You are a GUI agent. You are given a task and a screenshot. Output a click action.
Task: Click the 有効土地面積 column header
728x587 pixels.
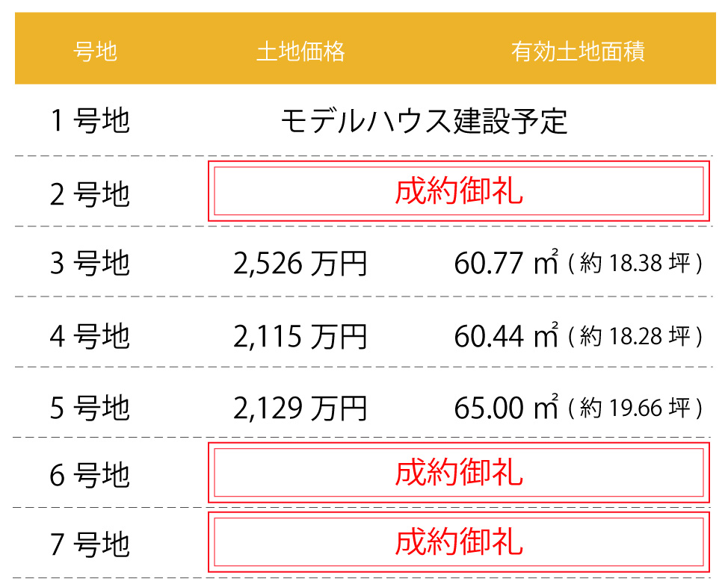coord(578,52)
